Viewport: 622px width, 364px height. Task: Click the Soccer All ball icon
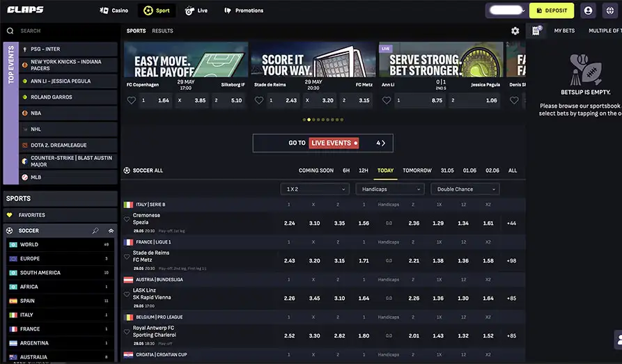127,170
